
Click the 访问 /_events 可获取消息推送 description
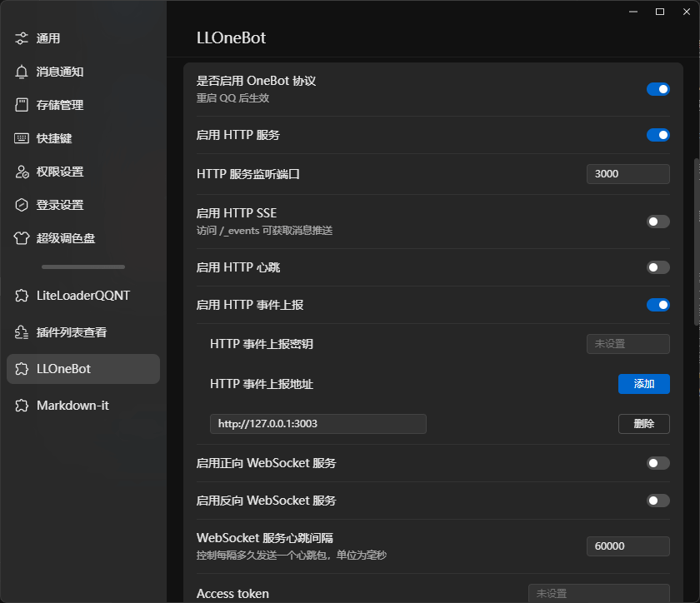pos(265,231)
